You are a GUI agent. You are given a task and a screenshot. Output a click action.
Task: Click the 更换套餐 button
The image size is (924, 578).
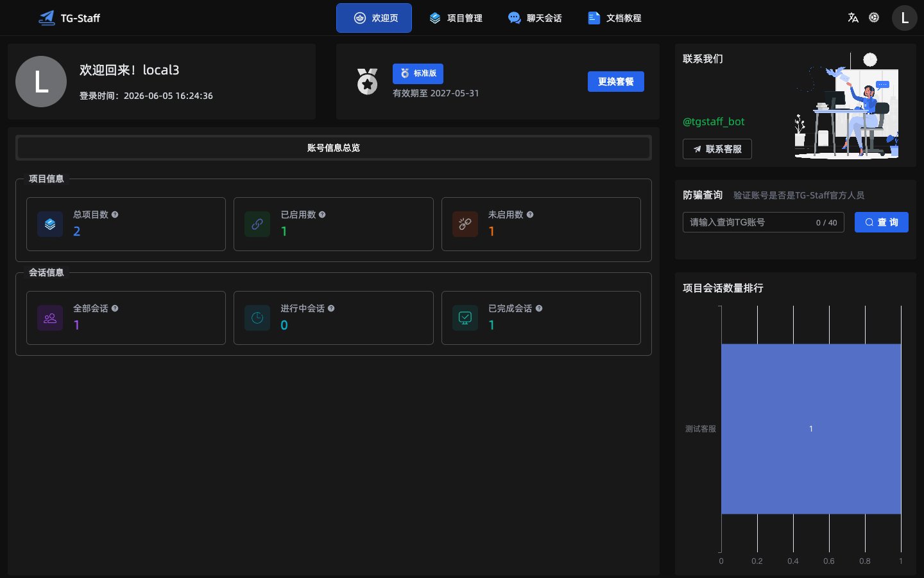(616, 82)
